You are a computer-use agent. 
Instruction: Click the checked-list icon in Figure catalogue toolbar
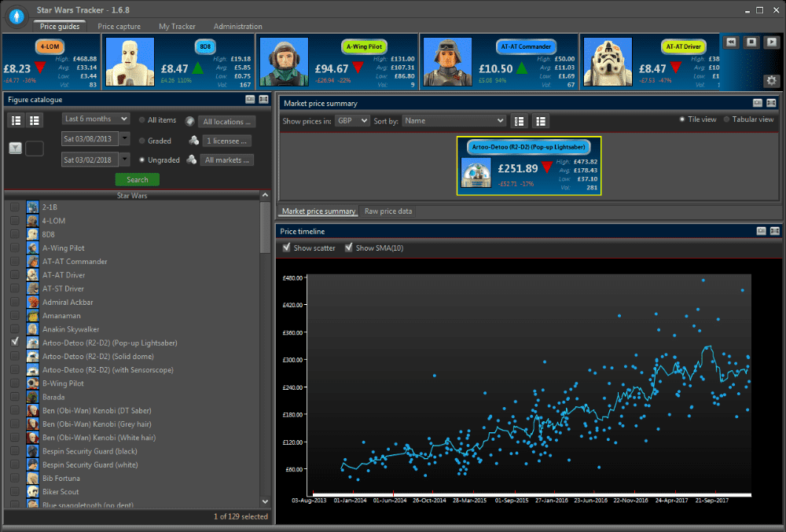pyautogui.click(x=16, y=120)
